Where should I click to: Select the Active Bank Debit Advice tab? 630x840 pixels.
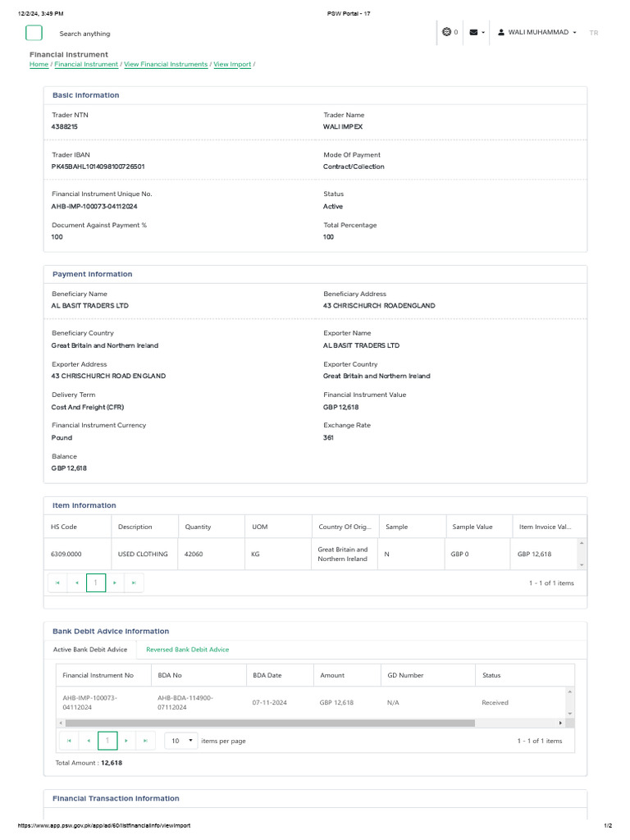pos(90,650)
